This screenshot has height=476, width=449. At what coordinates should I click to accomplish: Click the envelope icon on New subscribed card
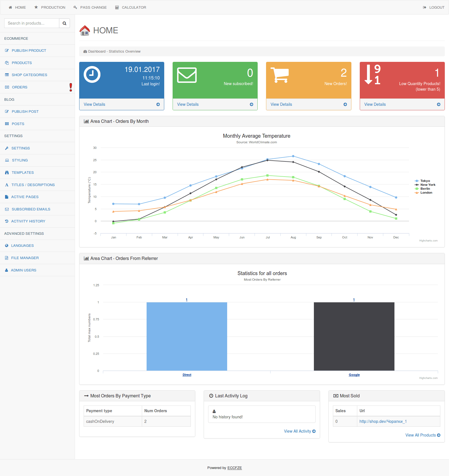point(187,75)
